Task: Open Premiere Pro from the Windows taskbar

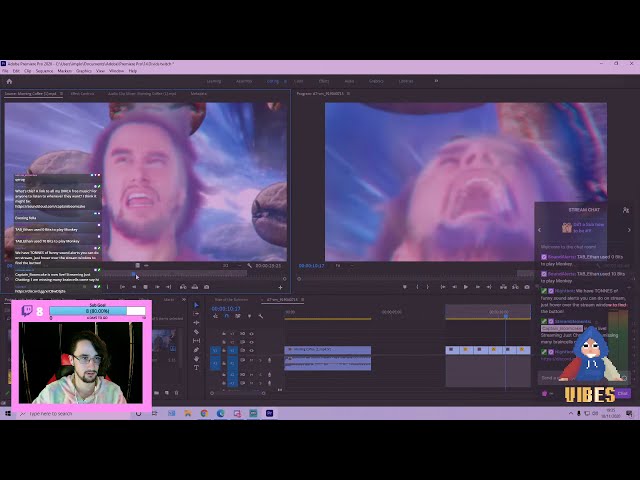Action: coord(269,413)
